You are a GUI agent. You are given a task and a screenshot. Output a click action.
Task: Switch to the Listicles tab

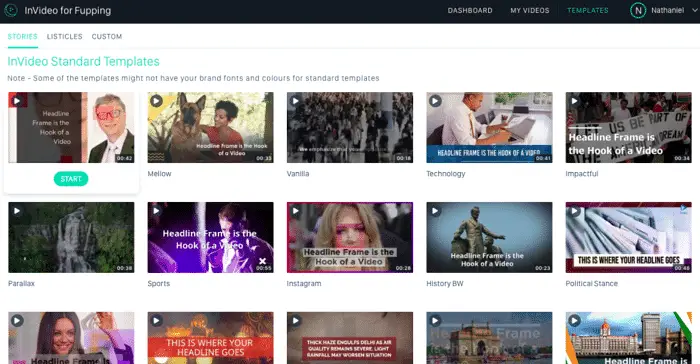click(x=65, y=37)
